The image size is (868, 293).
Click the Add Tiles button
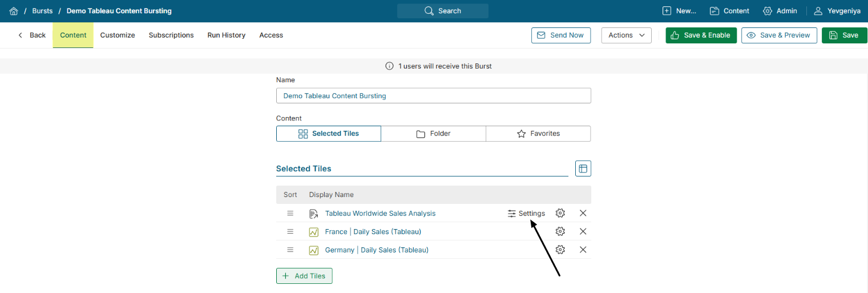[x=304, y=276]
